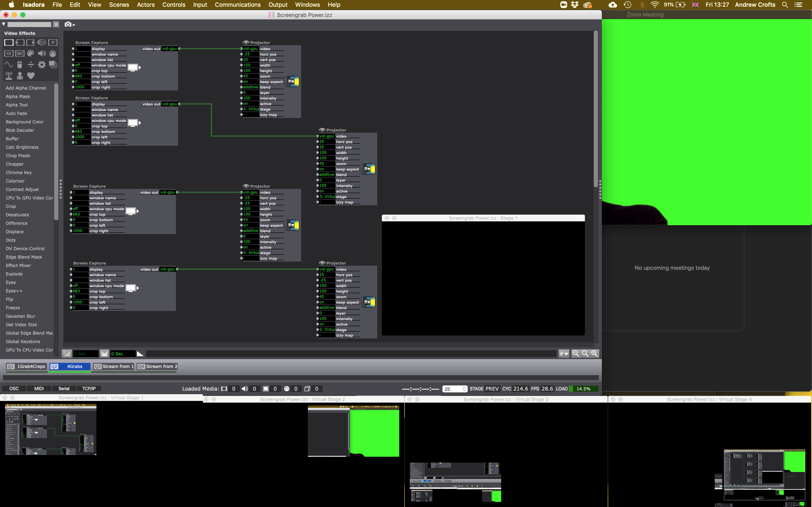Select the audio speaker actors category icon

point(42,54)
